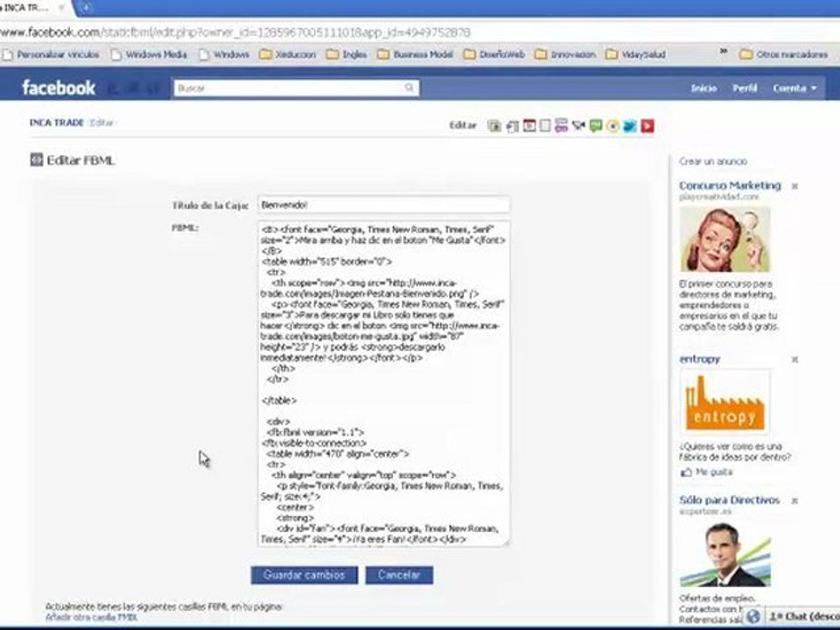Image resolution: width=840 pixels, height=630 pixels.
Task: Click Crear un anuncio link
Action: [x=713, y=161]
